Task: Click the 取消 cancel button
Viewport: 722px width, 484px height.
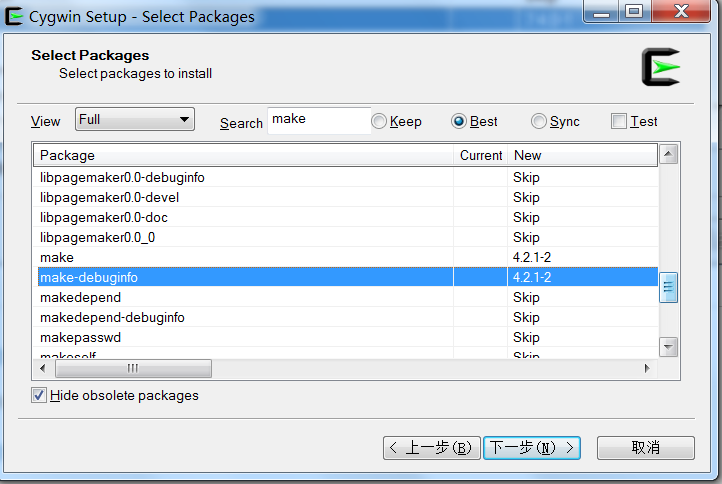Action: pyautogui.click(x=646, y=448)
